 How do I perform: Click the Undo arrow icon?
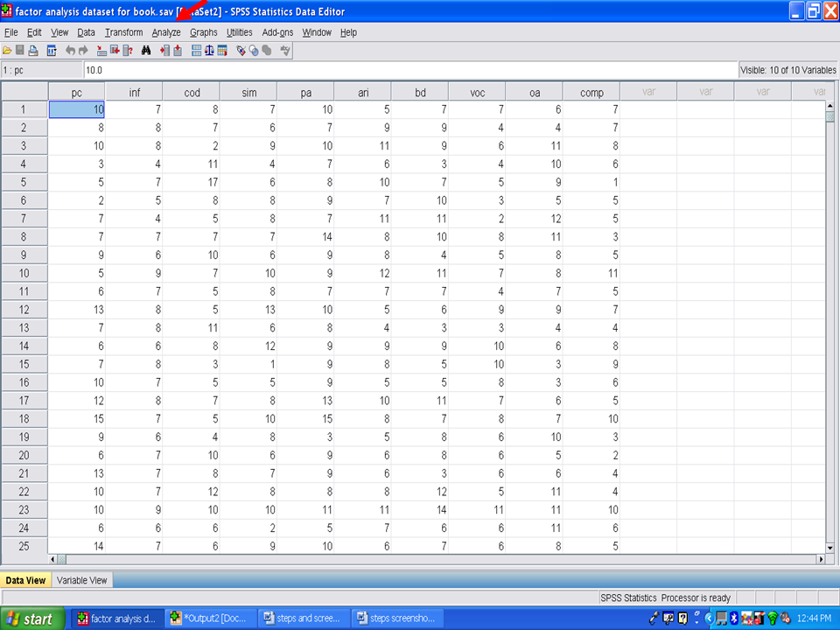pyautogui.click(x=70, y=51)
